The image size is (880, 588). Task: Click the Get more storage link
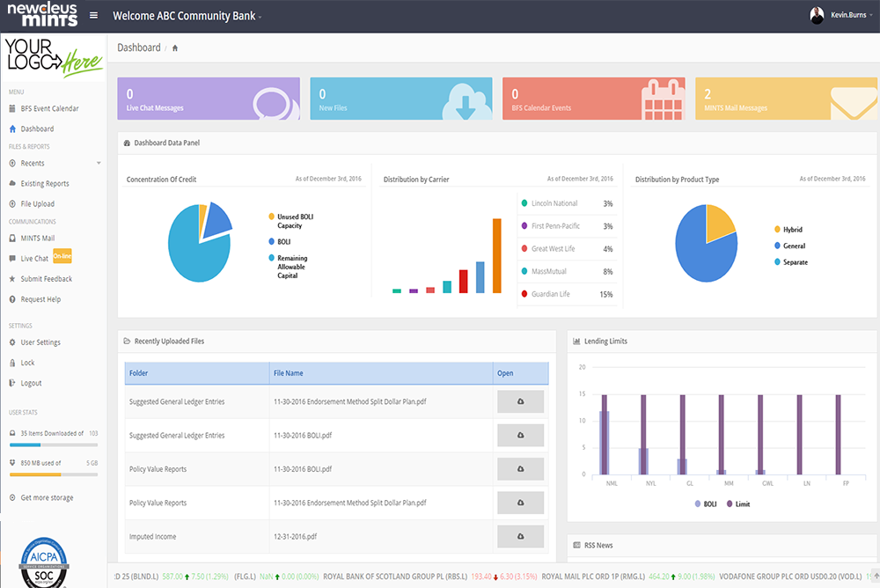pos(47,498)
